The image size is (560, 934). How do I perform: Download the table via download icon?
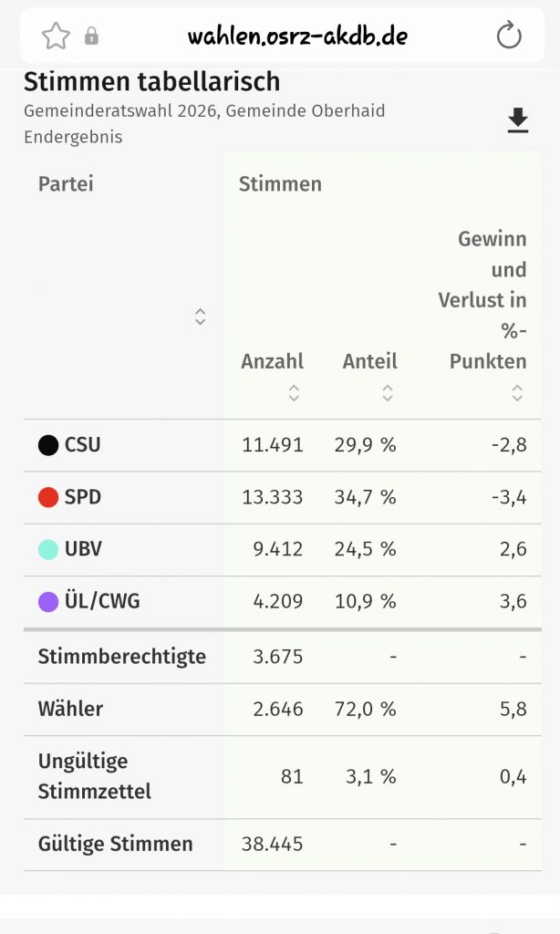coord(518,120)
